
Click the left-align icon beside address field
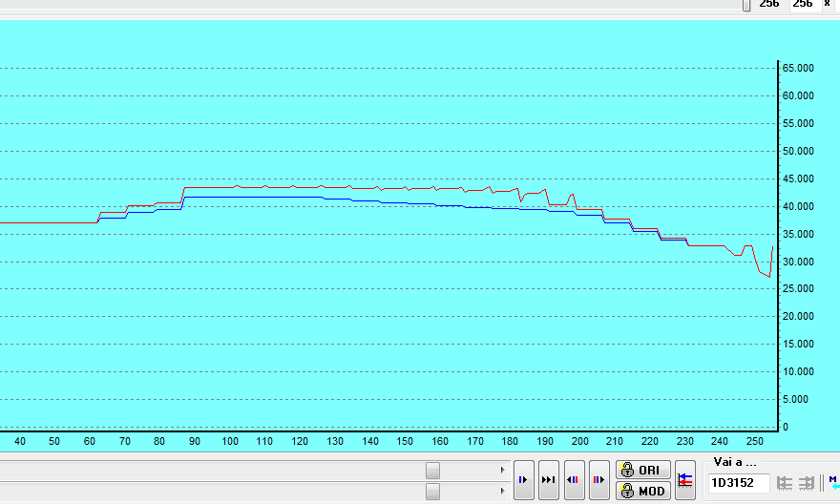click(785, 483)
